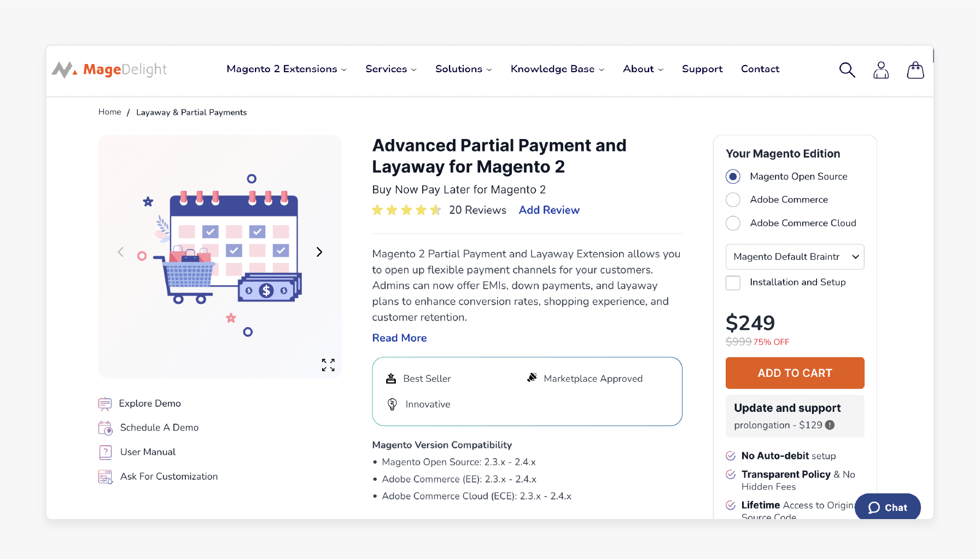980x559 pixels.
Task: Click the Explore Demo icon
Action: [105, 404]
